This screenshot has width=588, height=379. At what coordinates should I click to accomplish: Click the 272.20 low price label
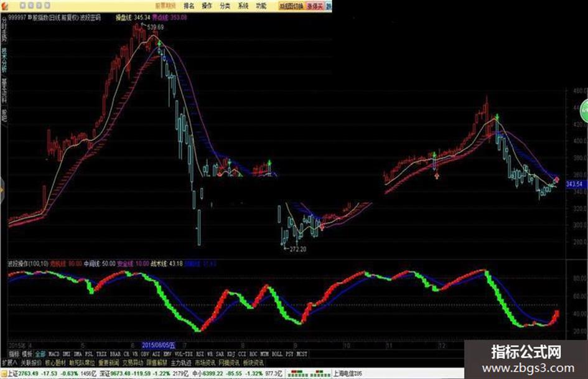298,249
